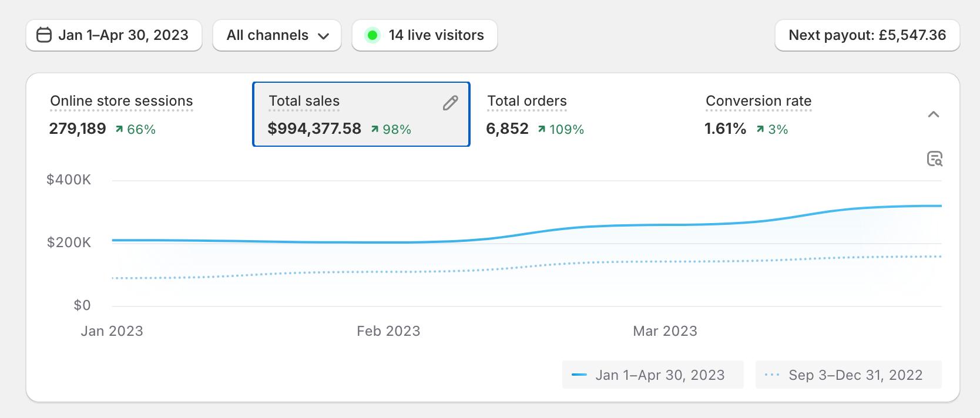Switch to the Total orders metric tab
This screenshot has width=980, height=418.
[x=527, y=101]
